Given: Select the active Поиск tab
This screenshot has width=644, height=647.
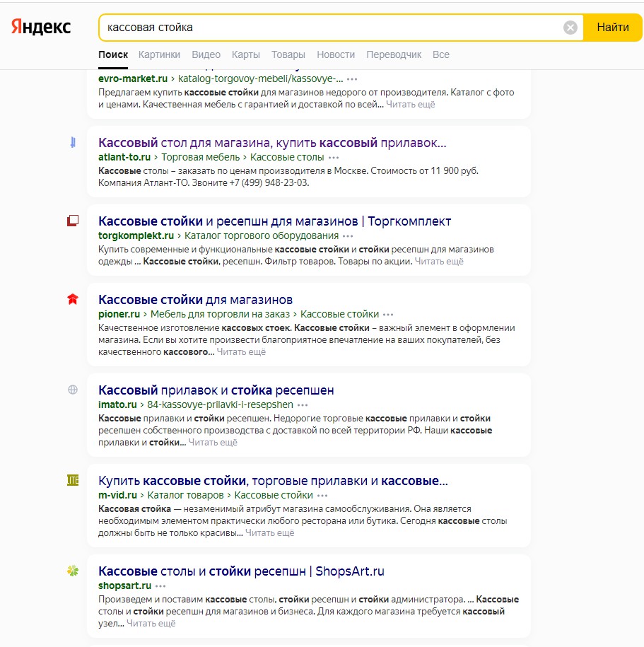Looking at the screenshot, I should [x=113, y=54].
